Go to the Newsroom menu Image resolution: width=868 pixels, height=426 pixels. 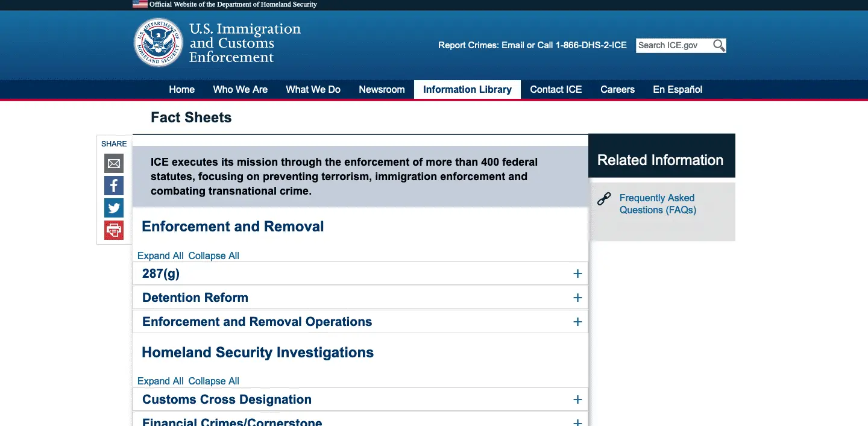382,89
